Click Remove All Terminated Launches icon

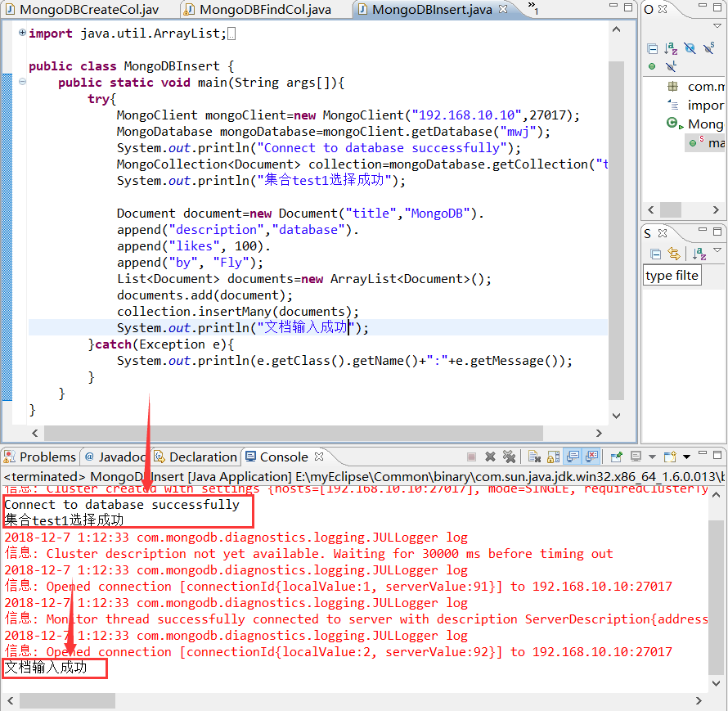coord(507,458)
